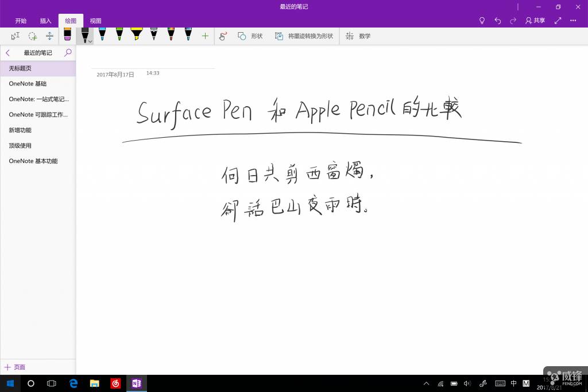Open the 数学 math button
This screenshot has width=588, height=392.
[358, 36]
